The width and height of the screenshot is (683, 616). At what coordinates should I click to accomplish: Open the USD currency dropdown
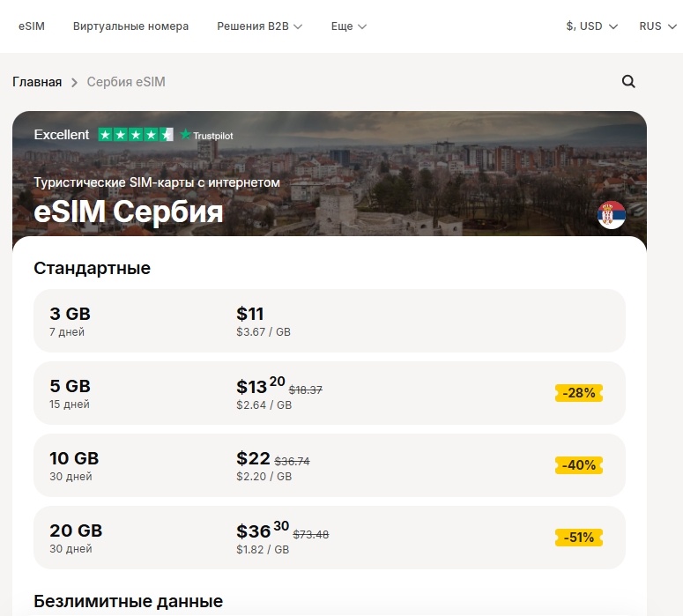[x=591, y=26]
